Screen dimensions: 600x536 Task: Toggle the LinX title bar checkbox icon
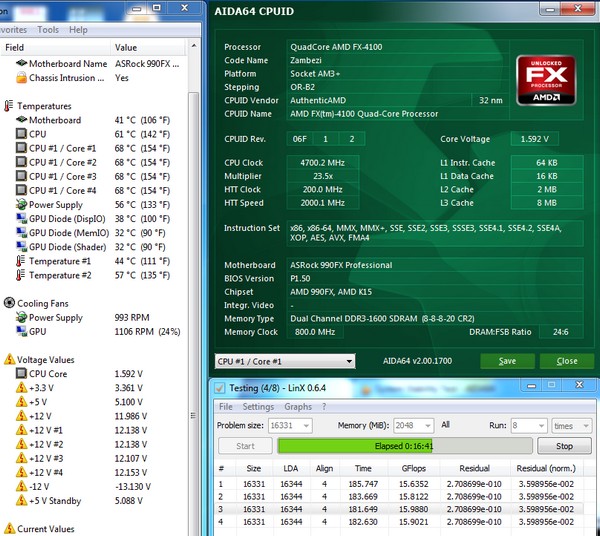220,388
